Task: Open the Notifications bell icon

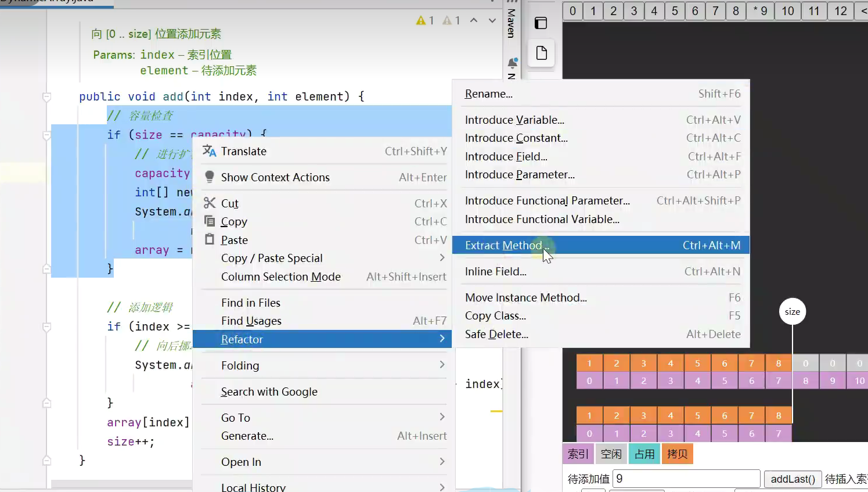Action: point(512,63)
